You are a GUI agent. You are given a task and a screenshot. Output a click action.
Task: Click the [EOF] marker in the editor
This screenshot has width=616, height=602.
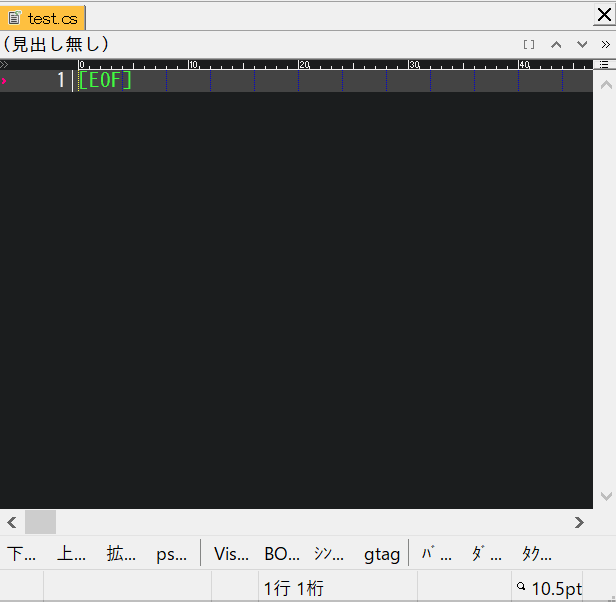(105, 81)
